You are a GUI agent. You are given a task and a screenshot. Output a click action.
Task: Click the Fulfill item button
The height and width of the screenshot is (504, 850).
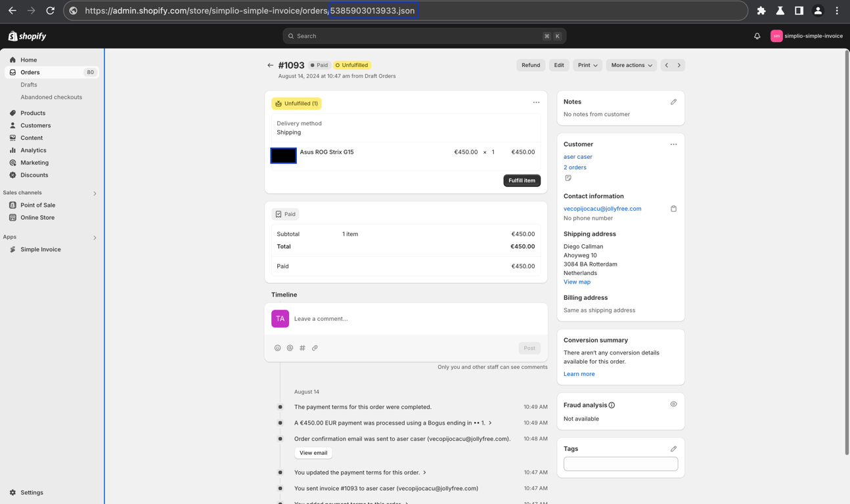pyautogui.click(x=522, y=180)
